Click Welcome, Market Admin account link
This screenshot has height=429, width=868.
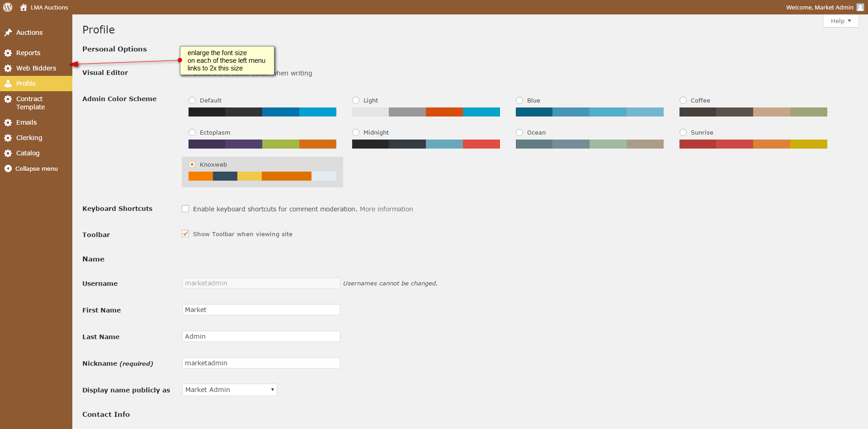[x=820, y=7]
